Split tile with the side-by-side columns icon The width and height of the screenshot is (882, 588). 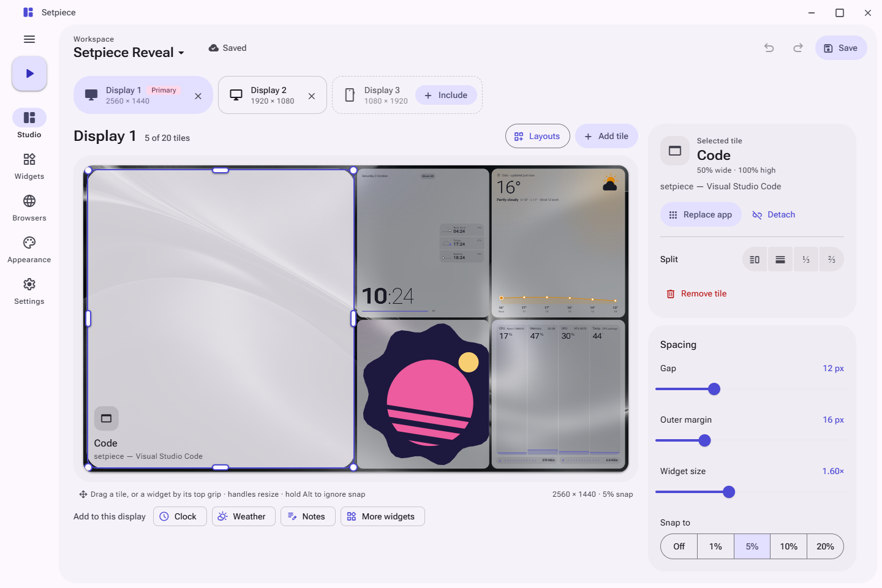tap(755, 260)
